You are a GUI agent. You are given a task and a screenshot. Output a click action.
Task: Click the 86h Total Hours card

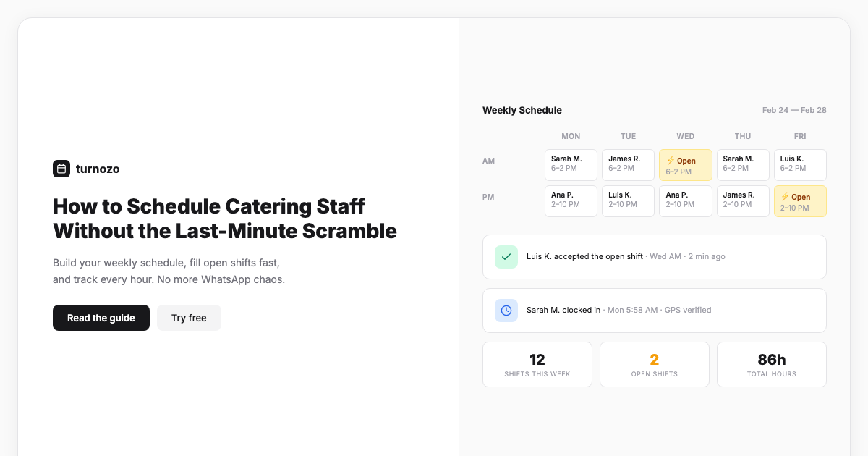pyautogui.click(x=772, y=364)
